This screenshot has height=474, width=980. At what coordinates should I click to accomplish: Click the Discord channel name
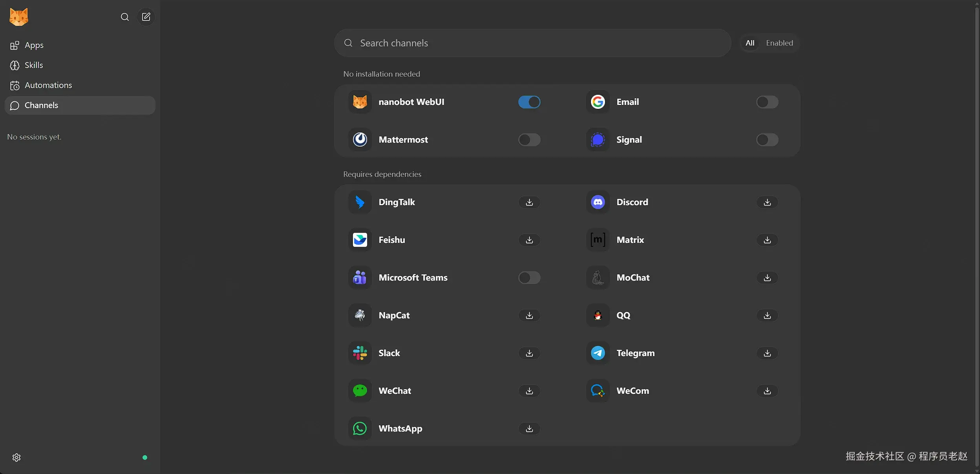tap(632, 202)
